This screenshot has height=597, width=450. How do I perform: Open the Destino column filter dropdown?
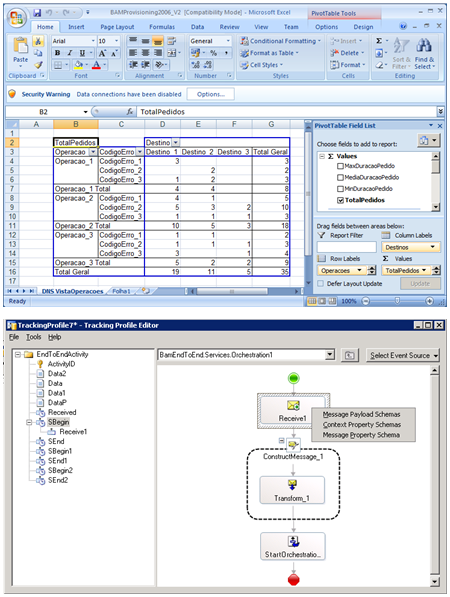(176, 142)
